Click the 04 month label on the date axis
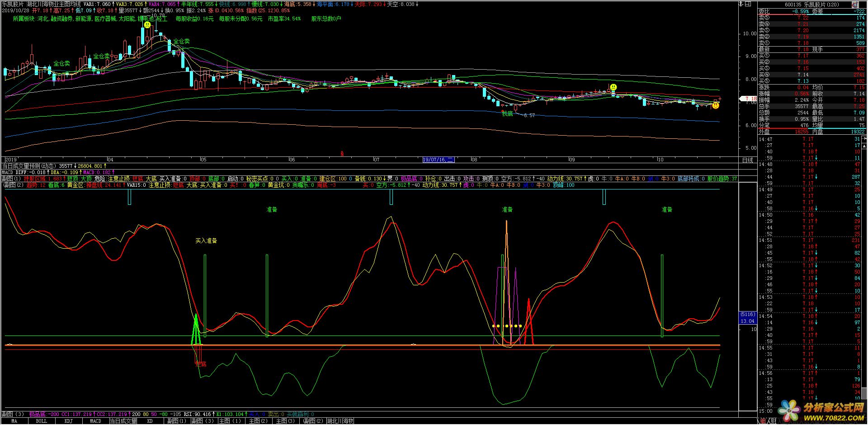 click(110, 160)
